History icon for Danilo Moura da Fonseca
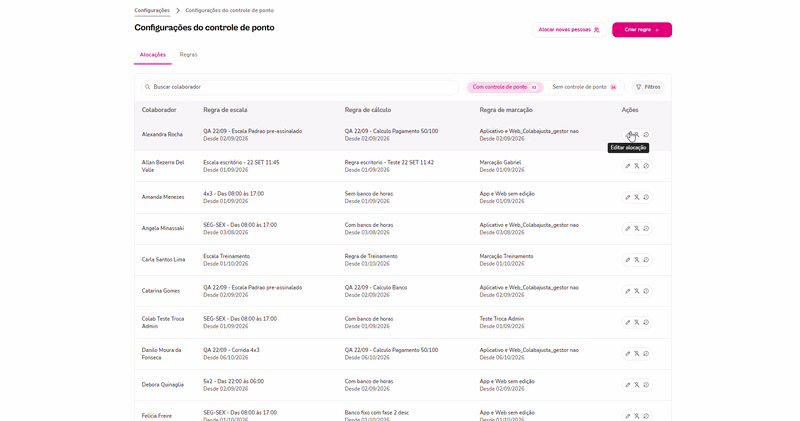This screenshot has height=421, width=800. (x=646, y=354)
